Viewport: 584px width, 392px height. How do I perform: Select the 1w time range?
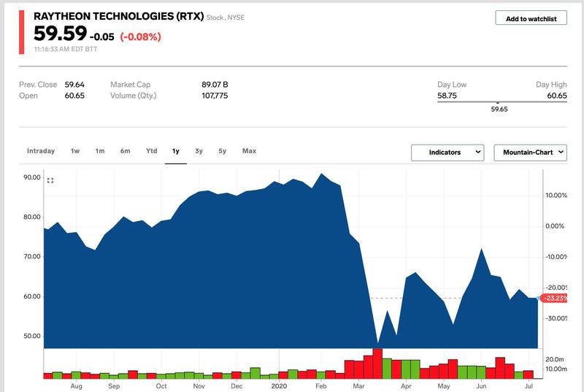75,151
